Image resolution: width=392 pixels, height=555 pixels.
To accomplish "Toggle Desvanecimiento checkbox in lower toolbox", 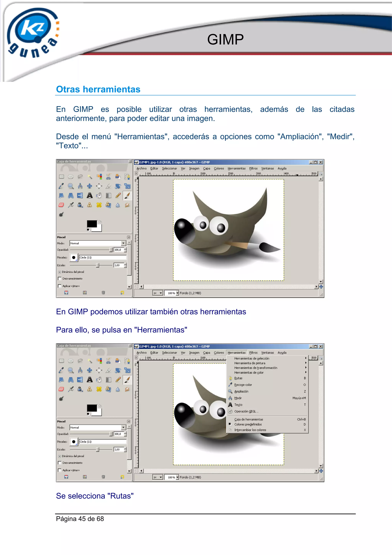I will tap(60, 463).
